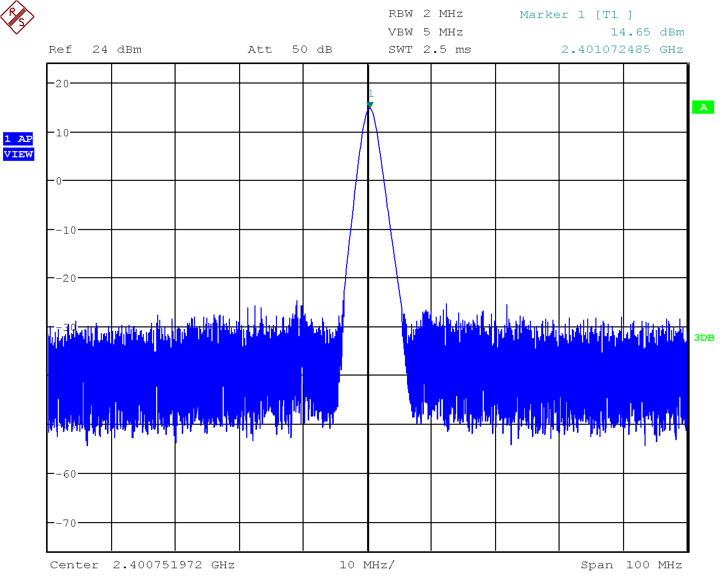Screen dimensions: 728x580
Task: Click the 14.65 dBm marker level readout
Action: click(x=647, y=32)
